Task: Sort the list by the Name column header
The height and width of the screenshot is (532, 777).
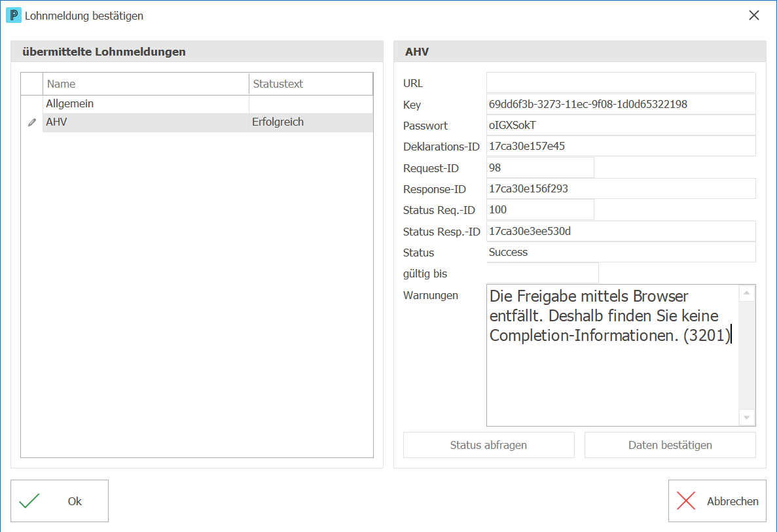Action: tap(146, 84)
